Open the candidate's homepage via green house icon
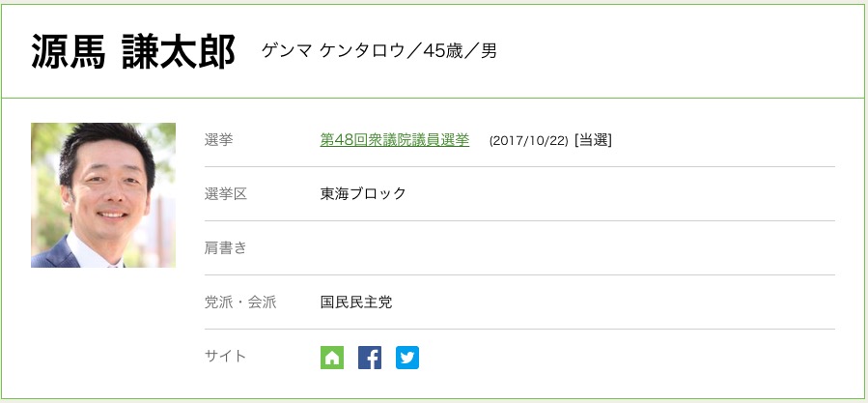This screenshot has width=868, height=403. tap(332, 358)
